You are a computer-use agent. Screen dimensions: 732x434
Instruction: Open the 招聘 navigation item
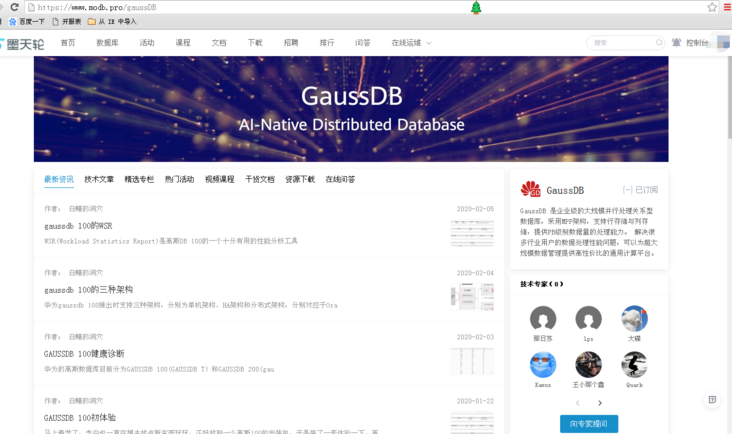coord(291,42)
